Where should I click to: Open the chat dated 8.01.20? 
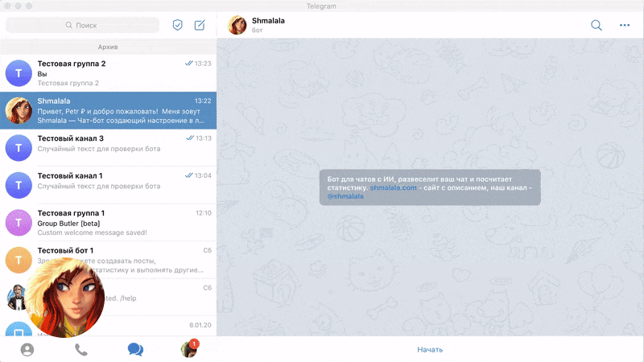point(108,327)
